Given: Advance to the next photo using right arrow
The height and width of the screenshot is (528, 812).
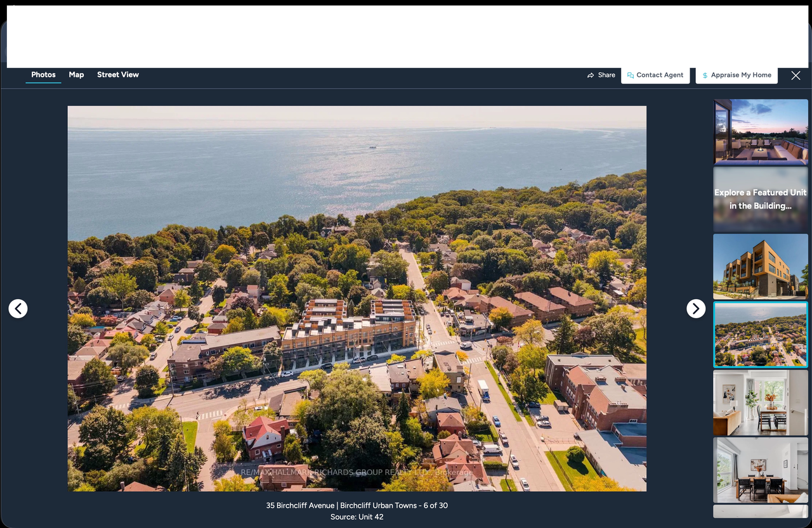Looking at the screenshot, I should 696,309.
